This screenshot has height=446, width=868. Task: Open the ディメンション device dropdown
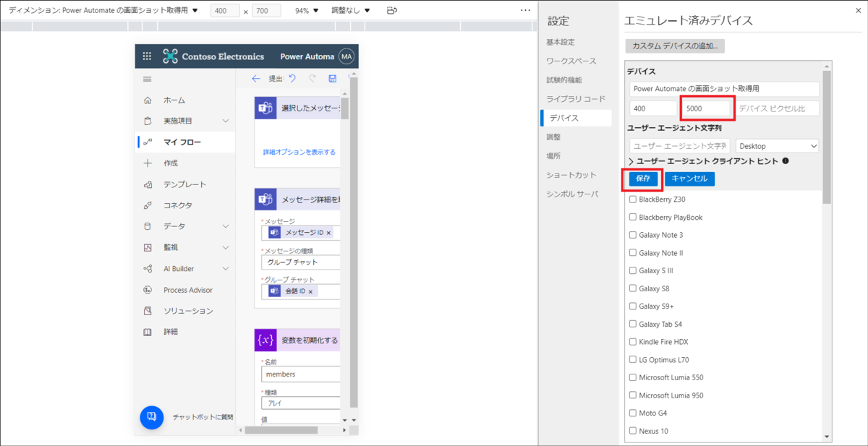(103, 11)
